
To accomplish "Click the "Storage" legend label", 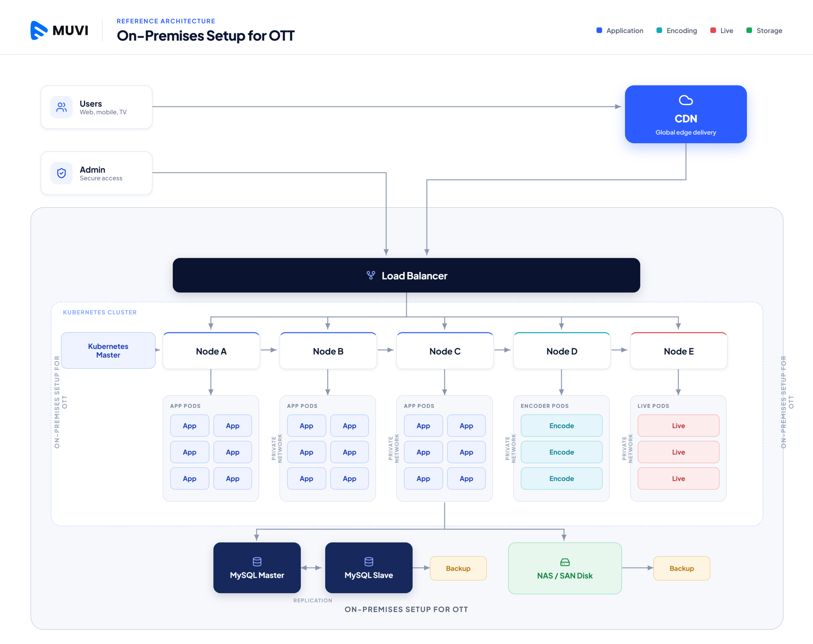I will (x=769, y=30).
